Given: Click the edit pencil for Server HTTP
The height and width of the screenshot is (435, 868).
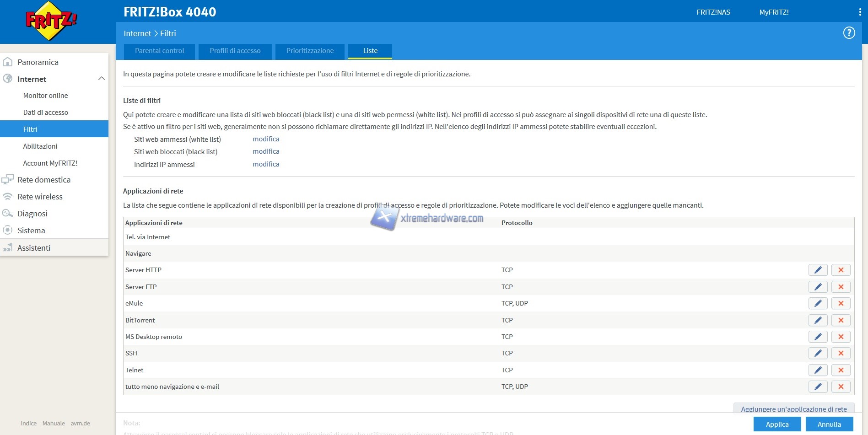Looking at the screenshot, I should (x=818, y=270).
